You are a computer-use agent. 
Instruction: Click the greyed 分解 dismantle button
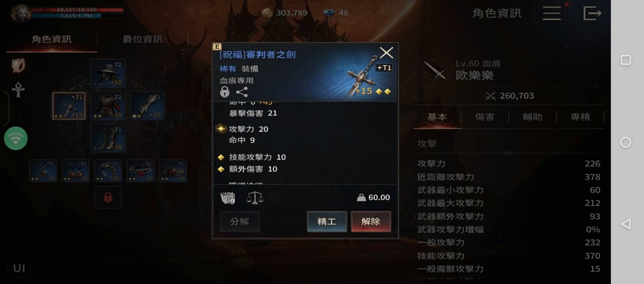[240, 221]
